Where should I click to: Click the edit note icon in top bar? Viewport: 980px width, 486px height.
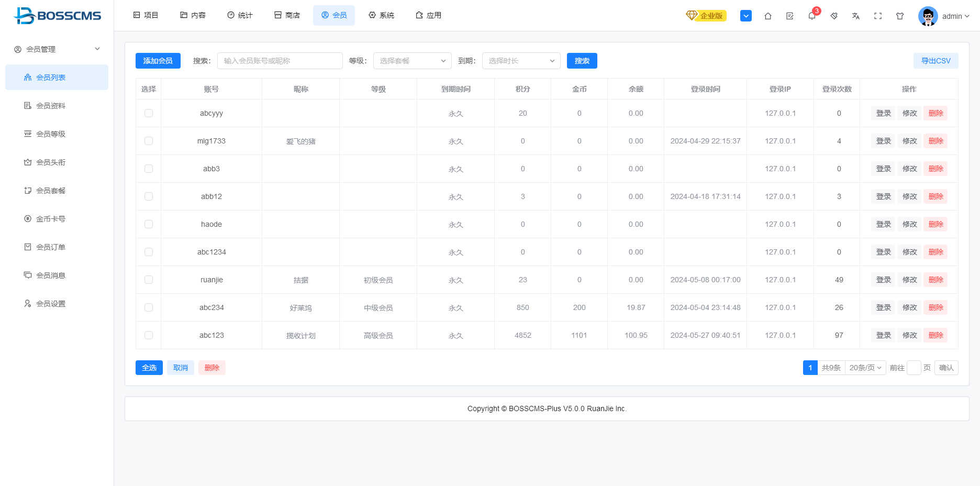[x=790, y=16]
